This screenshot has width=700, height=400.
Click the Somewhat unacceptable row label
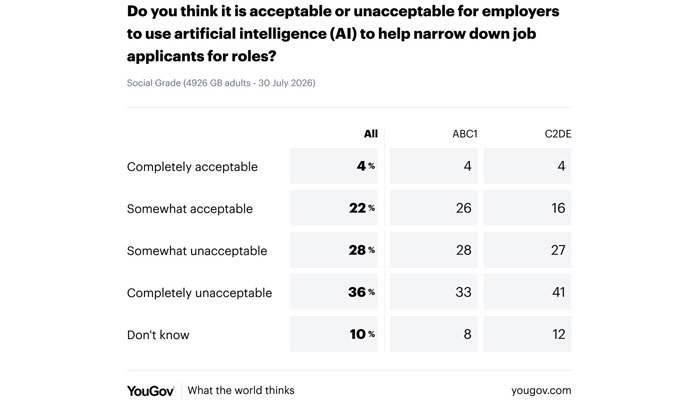point(197,250)
